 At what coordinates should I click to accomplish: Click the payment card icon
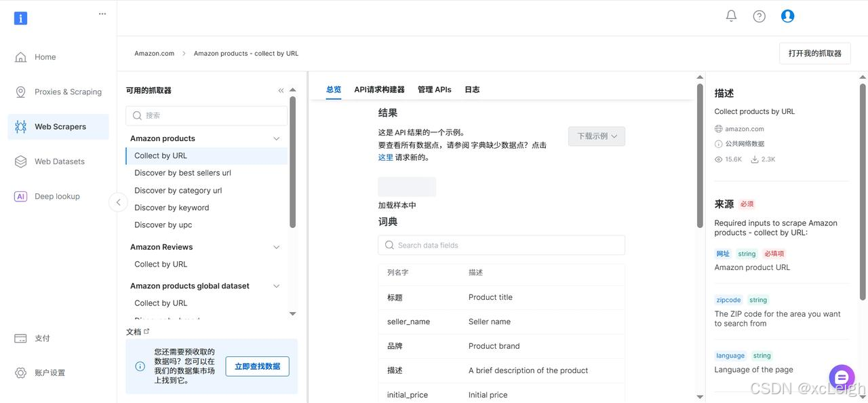tap(21, 338)
